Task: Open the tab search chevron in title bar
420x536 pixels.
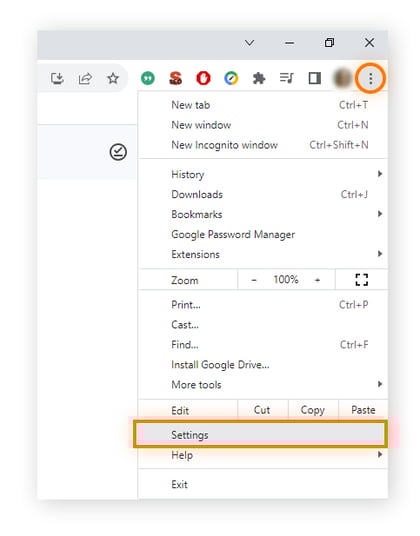Action: point(249,43)
